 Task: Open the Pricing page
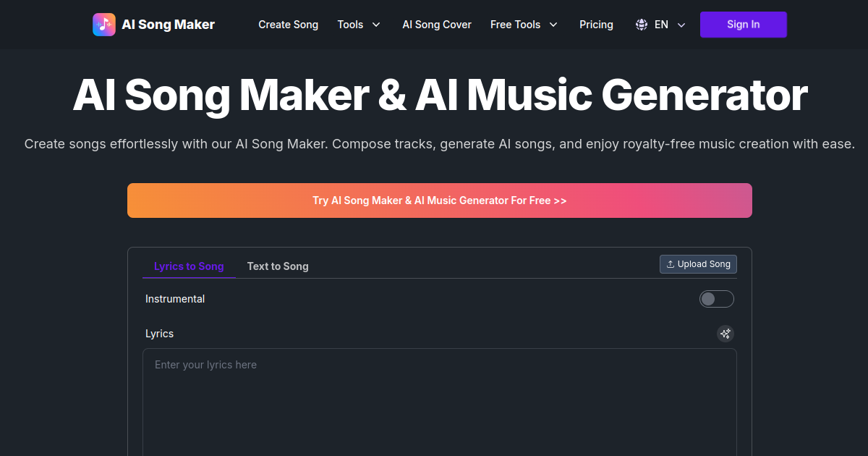click(x=596, y=25)
